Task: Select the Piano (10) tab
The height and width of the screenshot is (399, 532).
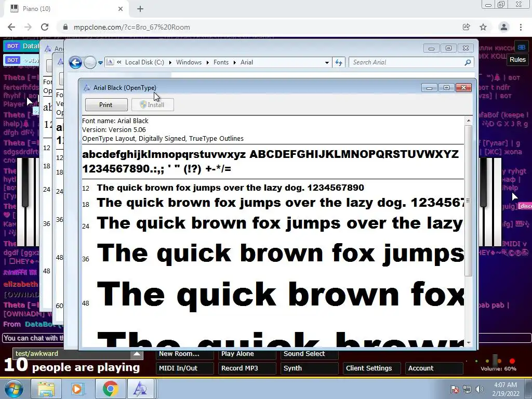Action: pos(66,9)
